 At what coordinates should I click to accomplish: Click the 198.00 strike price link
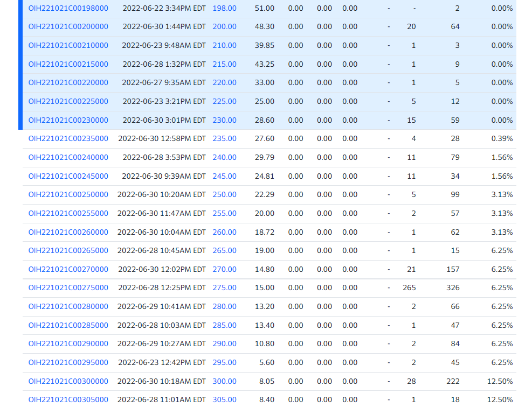pyautogui.click(x=225, y=9)
